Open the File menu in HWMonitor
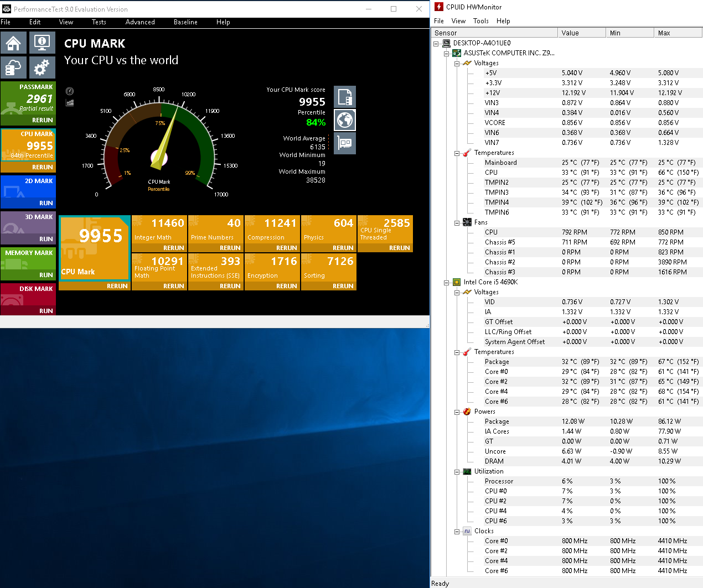 [439, 21]
